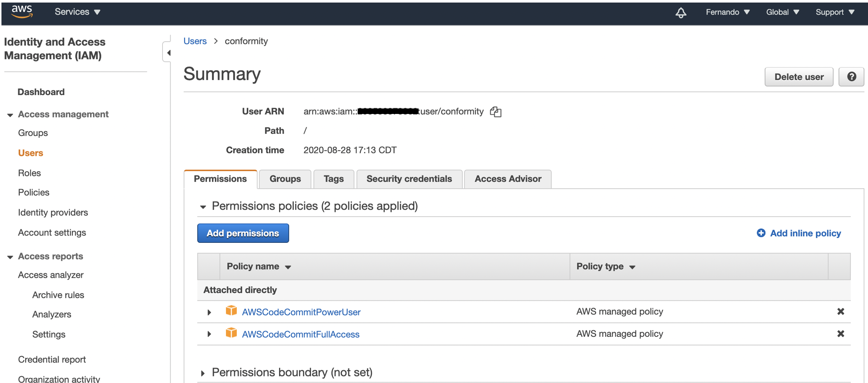Collapse the IAM sidebar with arrow handle

[168, 53]
